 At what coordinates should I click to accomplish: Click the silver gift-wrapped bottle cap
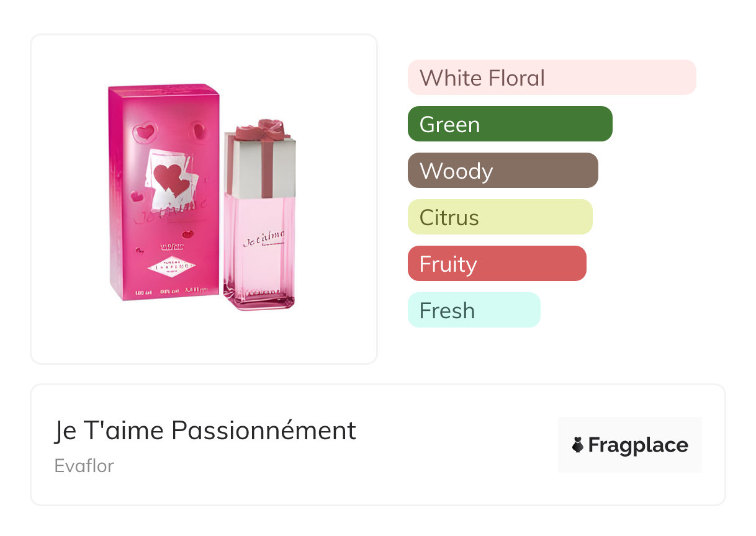[260, 164]
